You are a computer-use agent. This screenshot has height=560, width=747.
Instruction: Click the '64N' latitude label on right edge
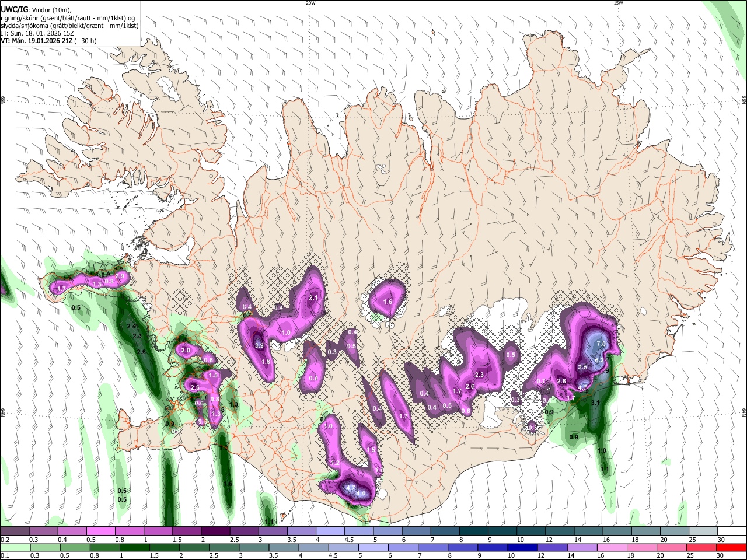click(x=744, y=412)
